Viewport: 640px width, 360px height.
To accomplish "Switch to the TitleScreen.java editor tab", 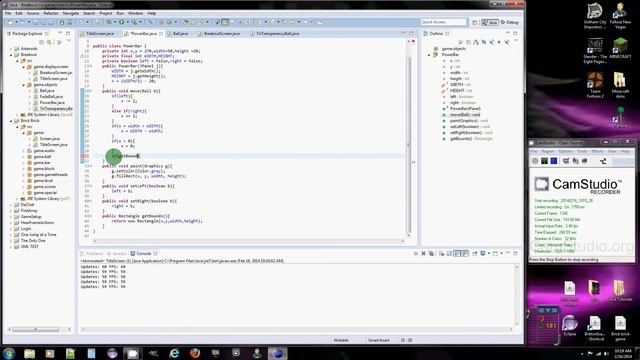I will [100, 33].
